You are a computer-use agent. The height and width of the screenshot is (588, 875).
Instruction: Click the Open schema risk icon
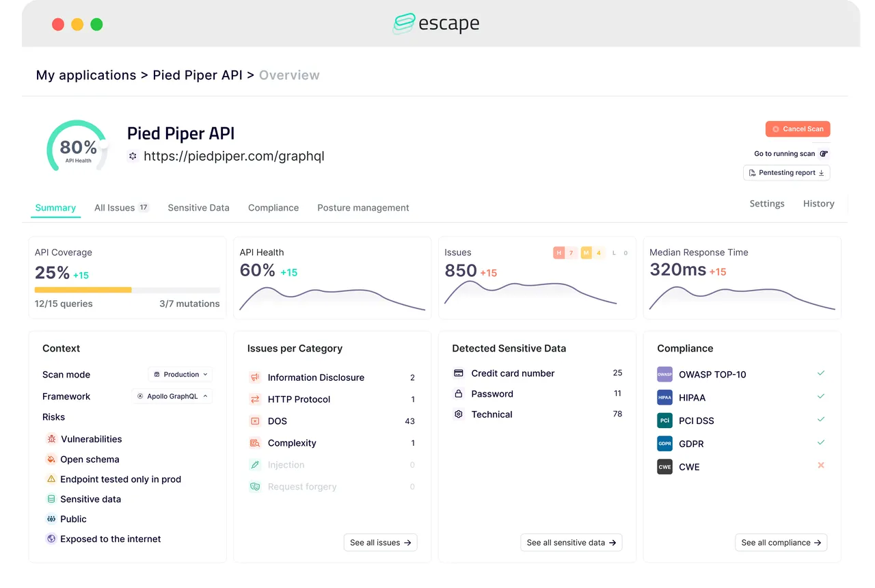[51, 459]
